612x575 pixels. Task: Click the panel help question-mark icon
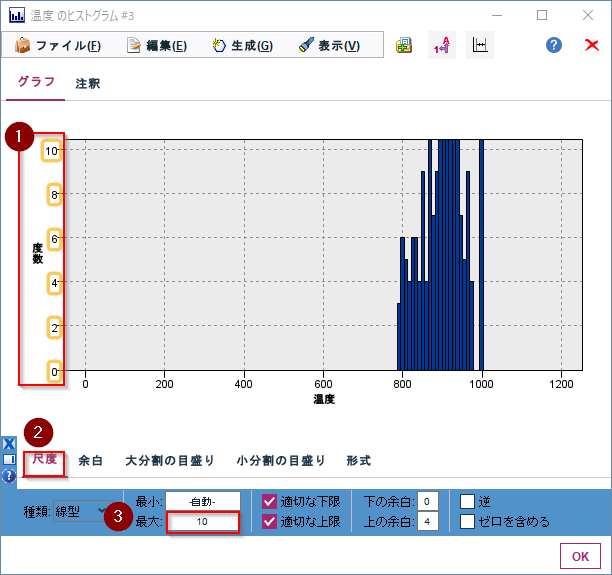coord(9,476)
